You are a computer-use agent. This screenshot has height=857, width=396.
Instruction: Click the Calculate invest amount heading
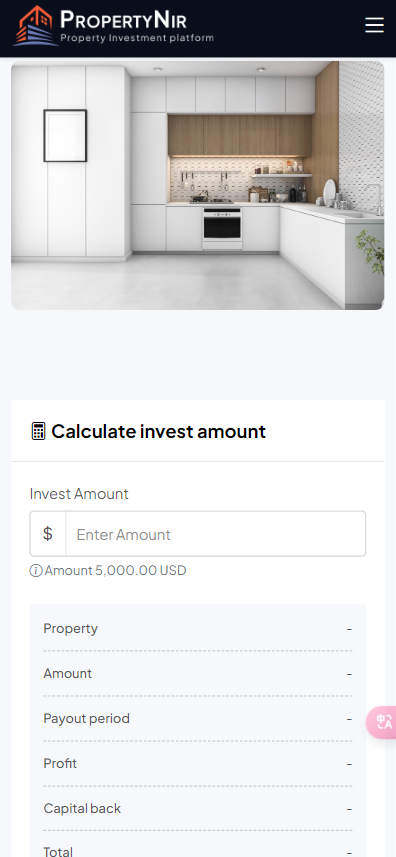pyautogui.click(x=158, y=431)
